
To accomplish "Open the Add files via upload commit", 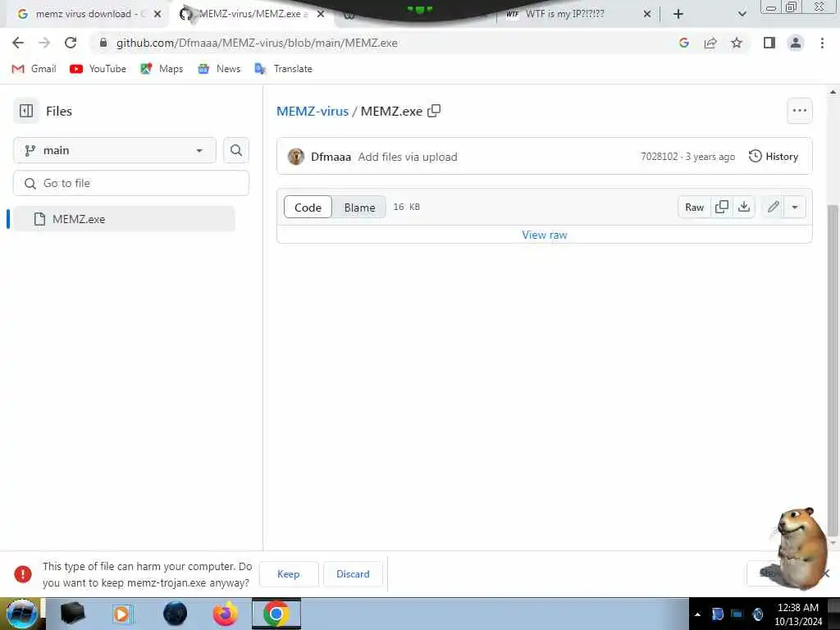I will click(x=407, y=157).
